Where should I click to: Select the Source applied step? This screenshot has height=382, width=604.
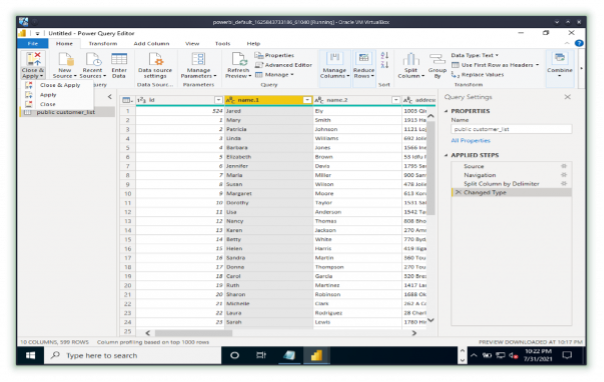[x=512, y=166]
